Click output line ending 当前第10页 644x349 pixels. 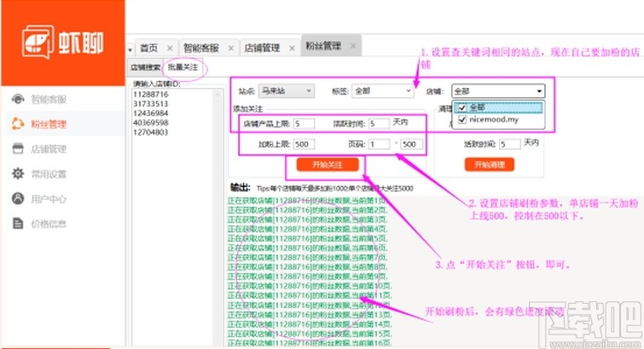coord(310,286)
